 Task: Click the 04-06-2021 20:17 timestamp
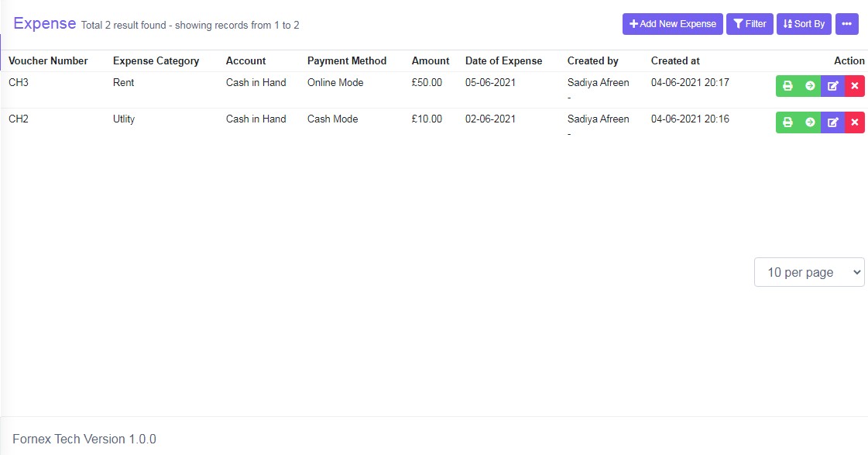coord(691,83)
